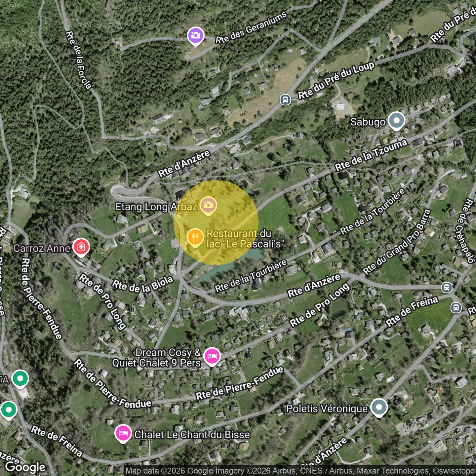This screenshot has width=476, height=476.
Task: Select the 'Carroz Anne' text label
Action: pos(42,248)
